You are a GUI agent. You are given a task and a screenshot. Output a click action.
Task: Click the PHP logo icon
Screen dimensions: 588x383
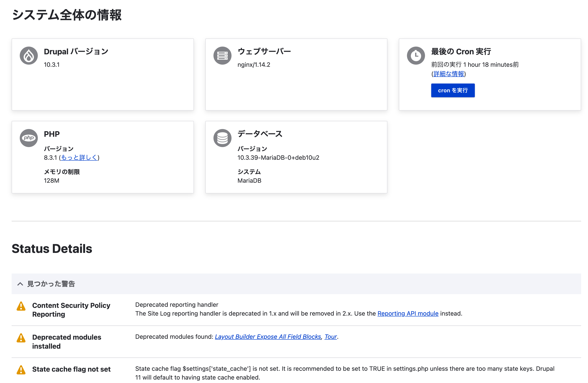[x=29, y=138]
